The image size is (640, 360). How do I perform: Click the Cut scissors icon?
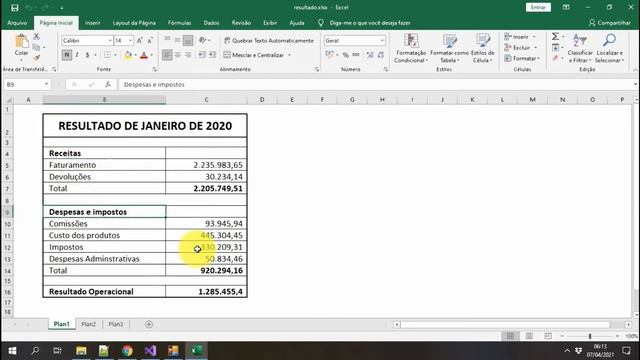[x=36, y=36]
